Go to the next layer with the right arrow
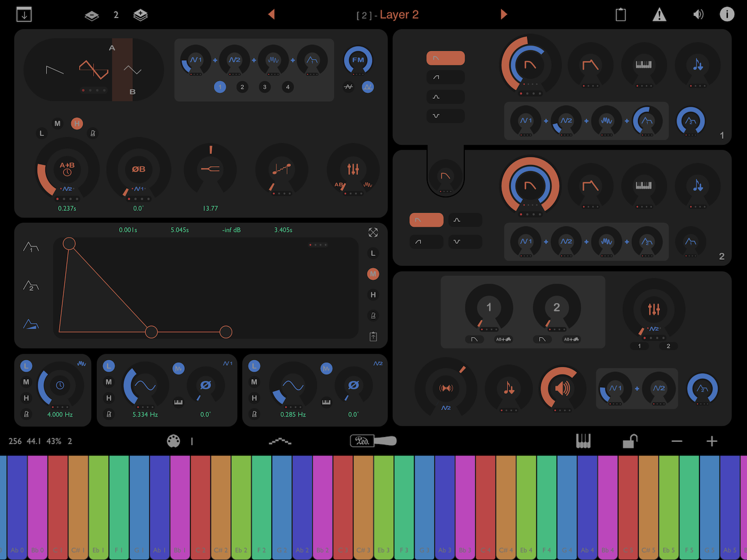This screenshot has width=747, height=560. [x=504, y=15]
